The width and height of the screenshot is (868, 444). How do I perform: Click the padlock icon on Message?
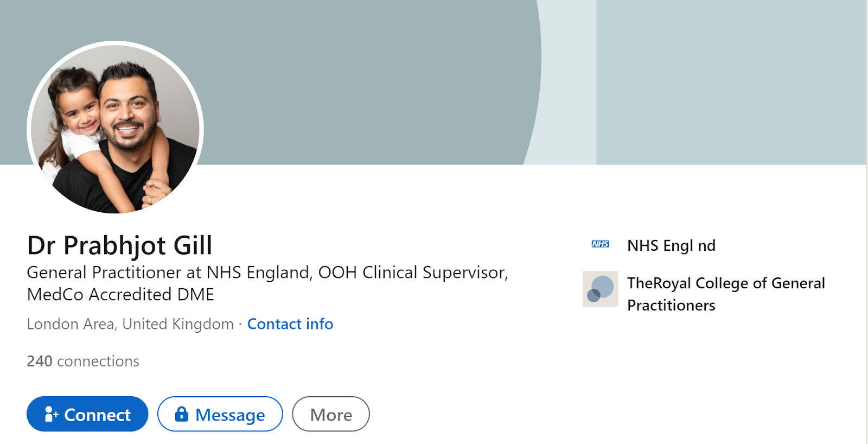point(181,414)
